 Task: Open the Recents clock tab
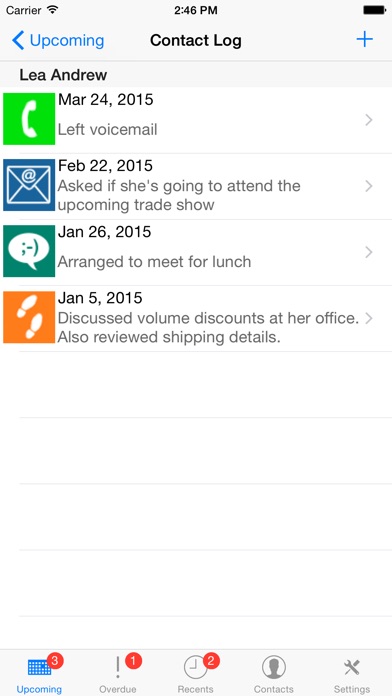pos(195,675)
